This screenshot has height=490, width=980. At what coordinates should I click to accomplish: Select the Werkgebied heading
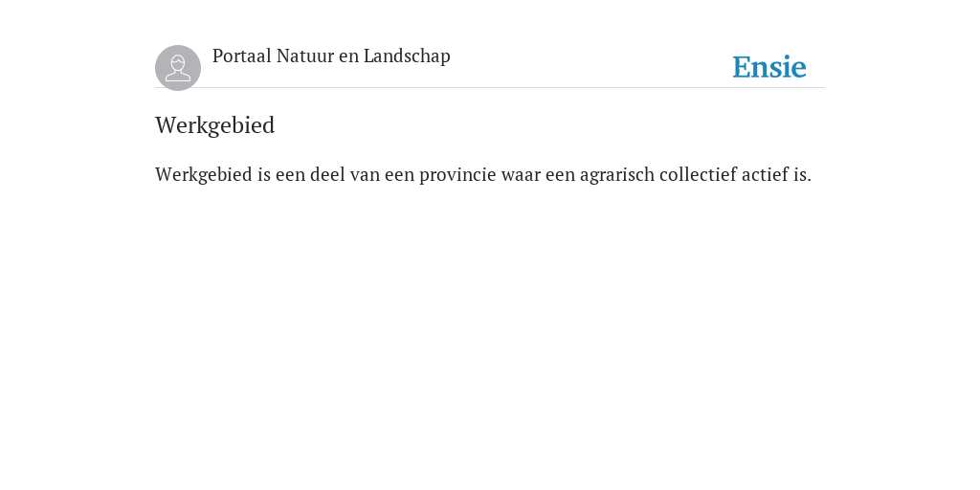(x=215, y=125)
